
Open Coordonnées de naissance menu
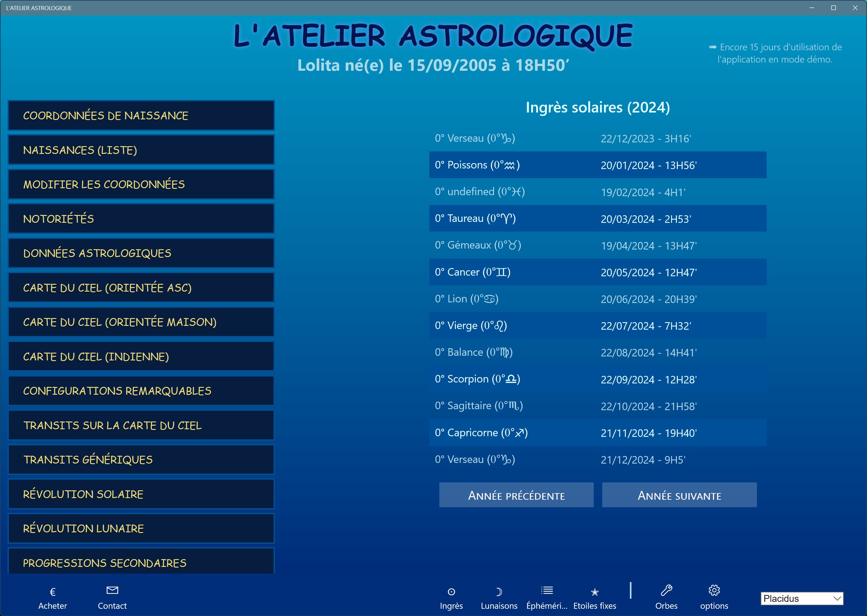coord(141,115)
